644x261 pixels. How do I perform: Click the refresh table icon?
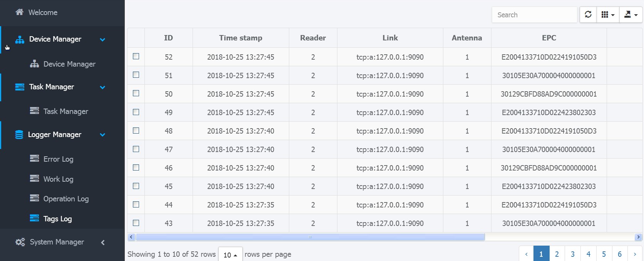[x=588, y=15]
